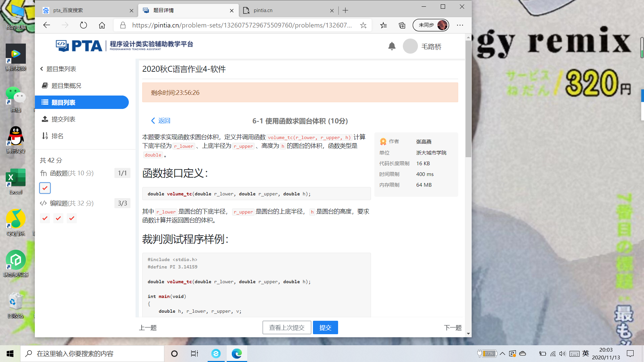Click the Windows taskbar search box
The height and width of the screenshot is (362, 644).
tap(92, 354)
